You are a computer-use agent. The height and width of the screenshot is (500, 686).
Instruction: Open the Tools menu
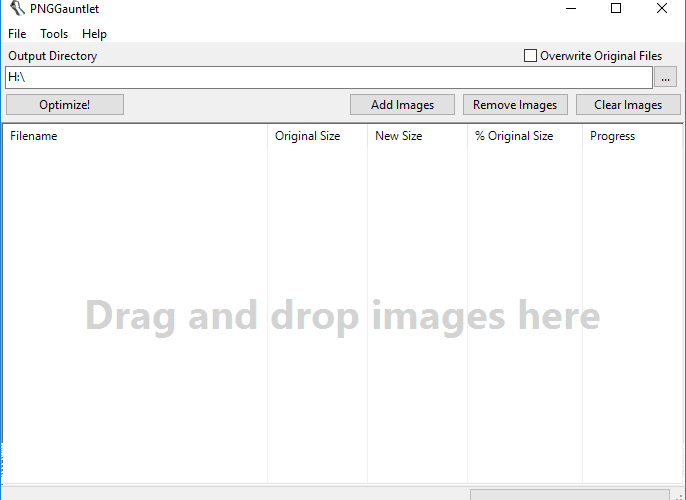point(54,34)
